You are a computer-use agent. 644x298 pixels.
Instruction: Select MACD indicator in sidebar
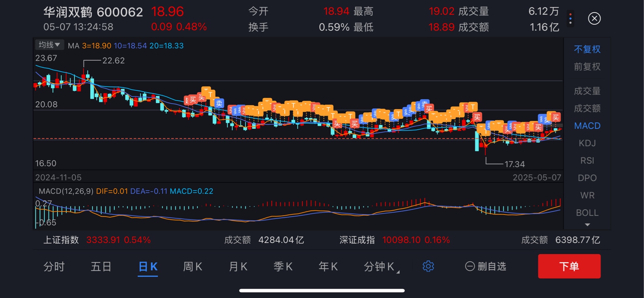[587, 126]
